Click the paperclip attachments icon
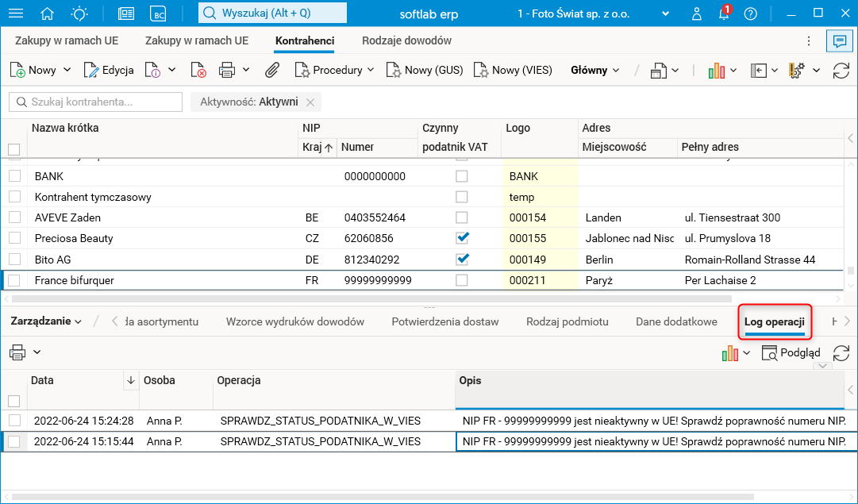Viewport: 858px width, 504px height. point(272,70)
